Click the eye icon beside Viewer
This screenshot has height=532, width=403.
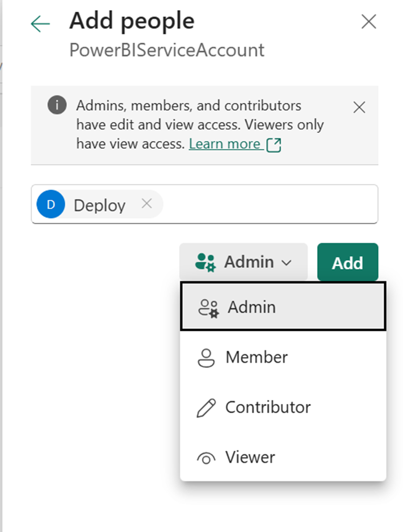207,458
